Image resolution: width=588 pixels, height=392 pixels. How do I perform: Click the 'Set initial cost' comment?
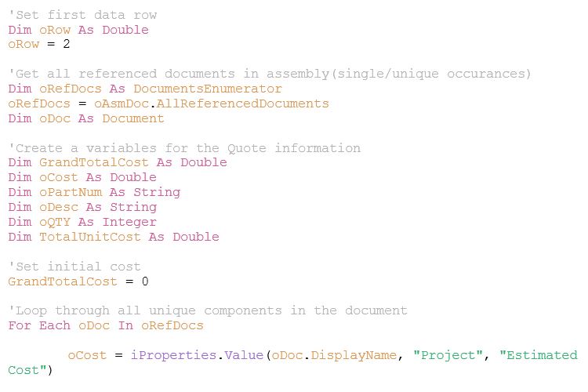tap(74, 267)
